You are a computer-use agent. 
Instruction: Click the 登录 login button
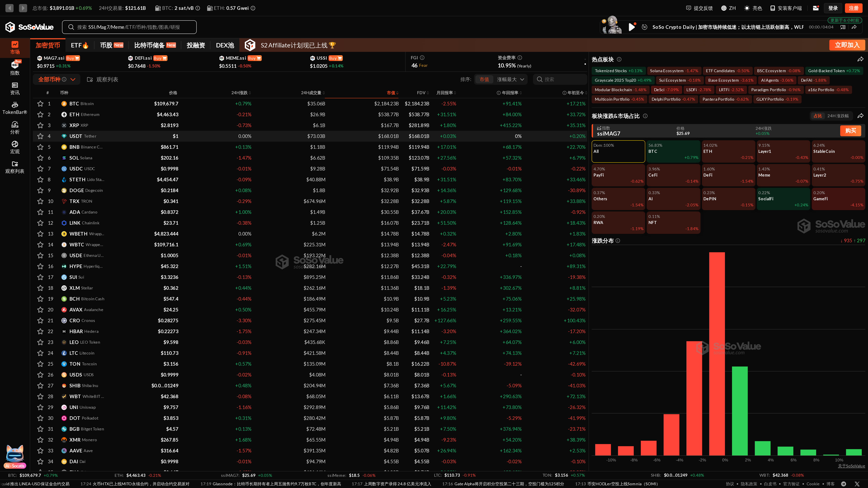(833, 8)
